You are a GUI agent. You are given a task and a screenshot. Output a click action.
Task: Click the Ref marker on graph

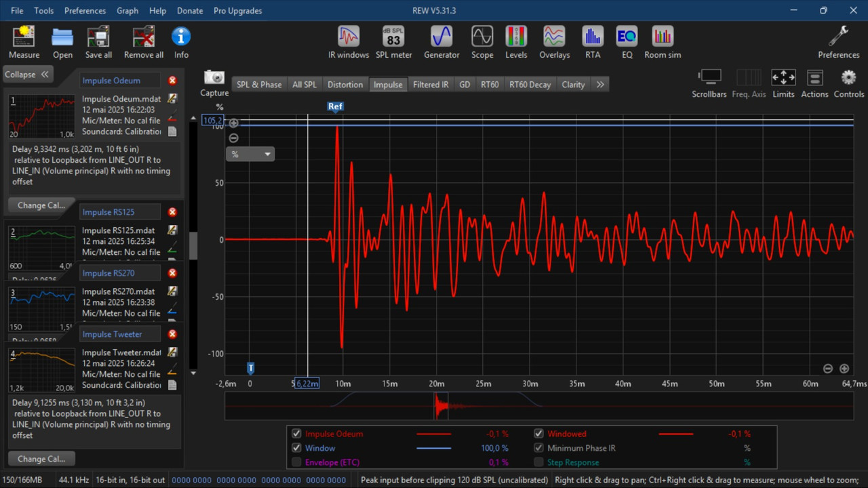tap(336, 107)
